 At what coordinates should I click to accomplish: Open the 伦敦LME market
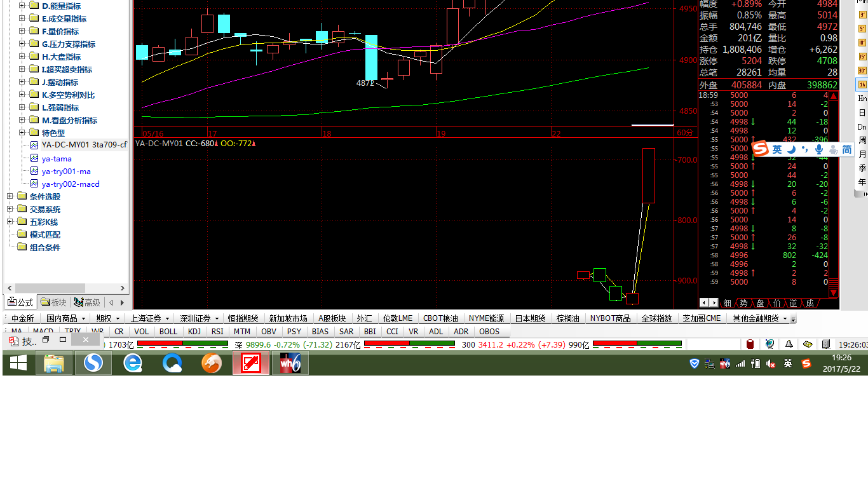tap(398, 318)
